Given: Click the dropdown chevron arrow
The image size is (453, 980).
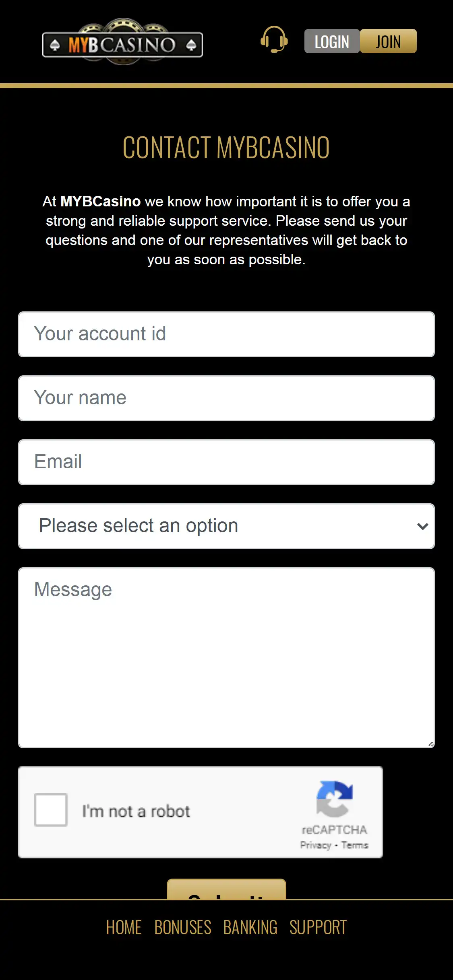Looking at the screenshot, I should (422, 526).
